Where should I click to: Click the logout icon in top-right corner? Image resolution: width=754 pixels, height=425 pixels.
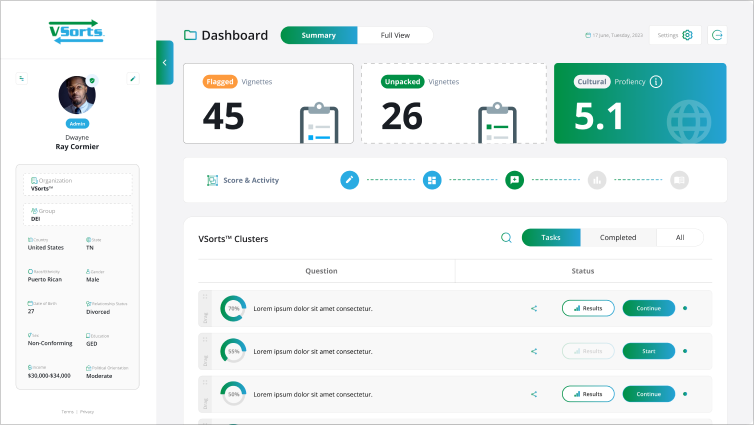click(x=717, y=35)
